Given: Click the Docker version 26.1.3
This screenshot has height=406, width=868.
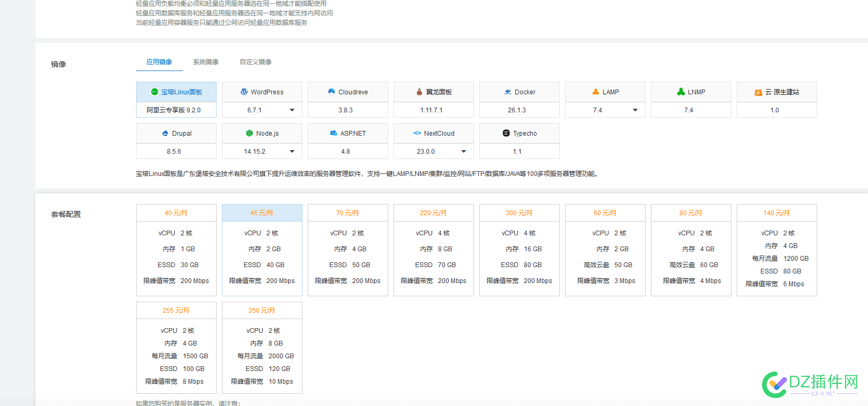Looking at the screenshot, I should coord(517,110).
